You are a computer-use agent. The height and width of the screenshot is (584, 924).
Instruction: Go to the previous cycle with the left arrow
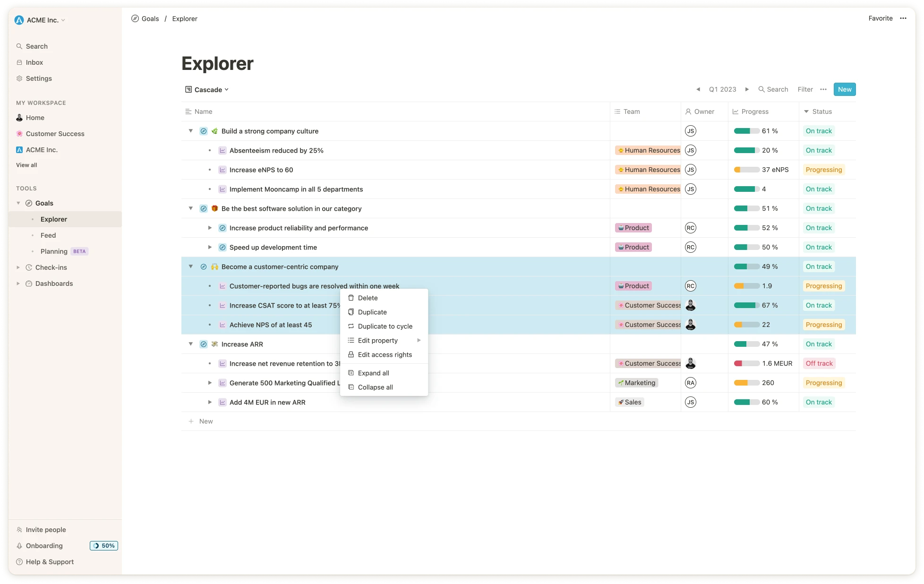(x=698, y=89)
